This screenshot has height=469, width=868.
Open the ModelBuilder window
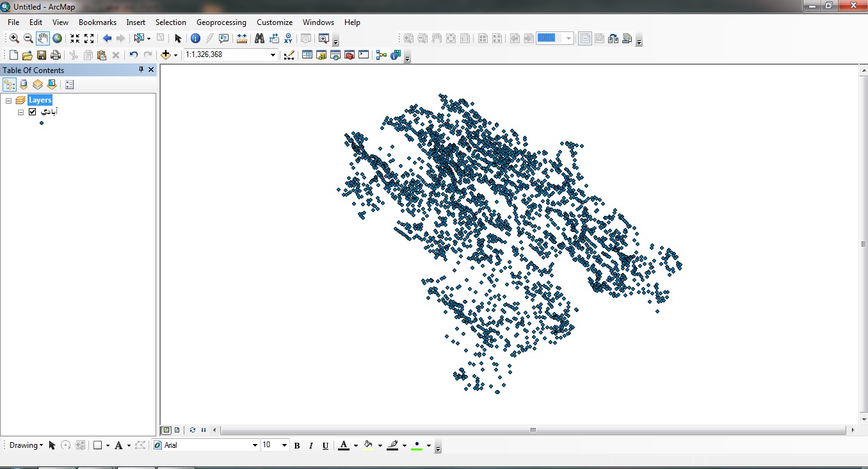(x=382, y=55)
